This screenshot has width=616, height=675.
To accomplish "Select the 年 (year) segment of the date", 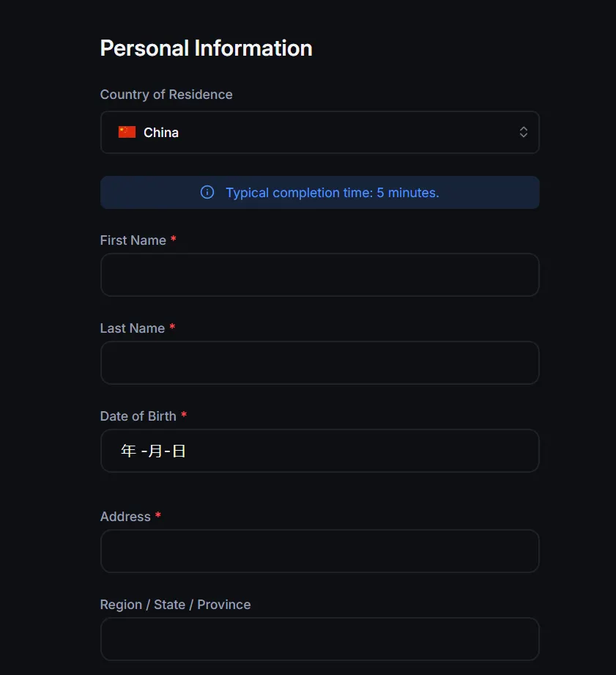I will pos(129,451).
